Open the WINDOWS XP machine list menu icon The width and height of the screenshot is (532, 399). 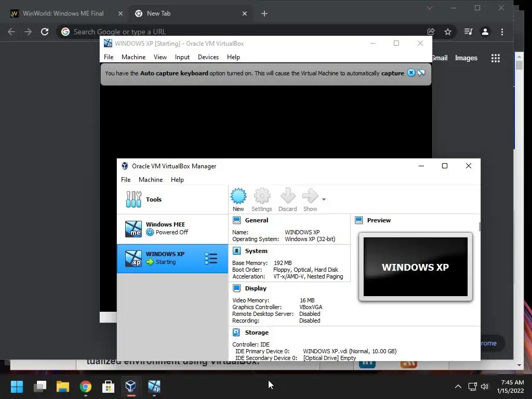(211, 259)
